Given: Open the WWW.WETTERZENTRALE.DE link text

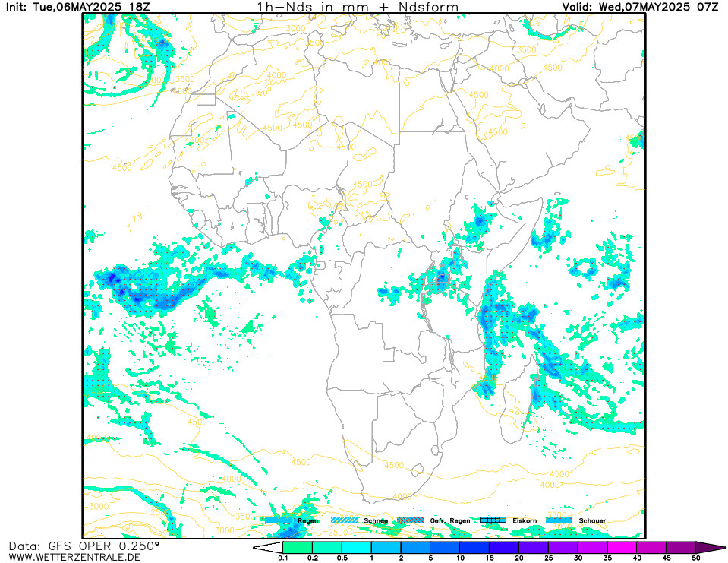Looking at the screenshot, I should click(x=74, y=558).
